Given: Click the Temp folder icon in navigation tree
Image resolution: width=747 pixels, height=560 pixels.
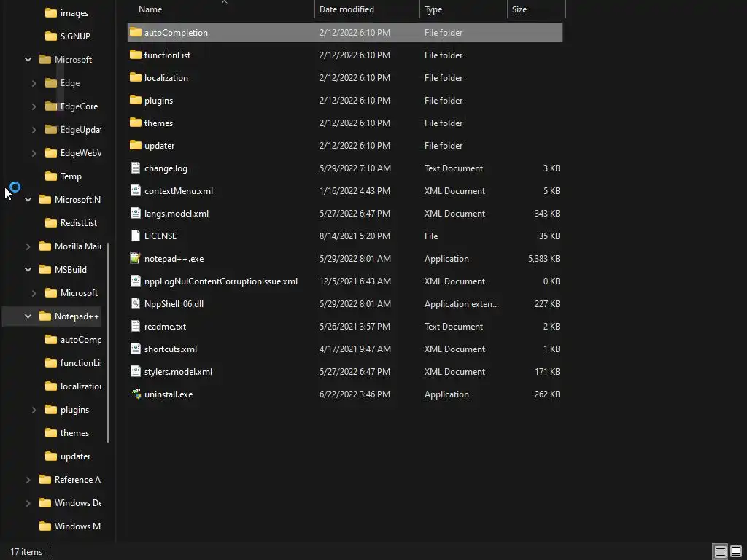Looking at the screenshot, I should 51,176.
